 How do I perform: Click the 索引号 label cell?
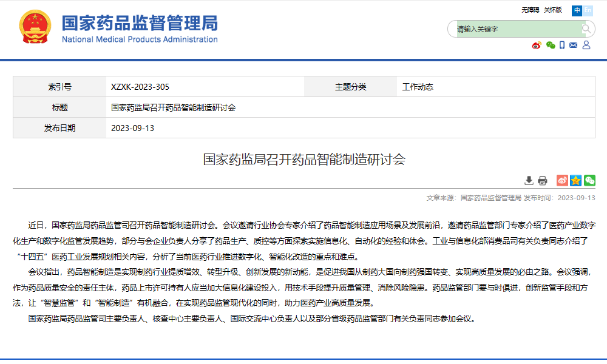(59, 87)
